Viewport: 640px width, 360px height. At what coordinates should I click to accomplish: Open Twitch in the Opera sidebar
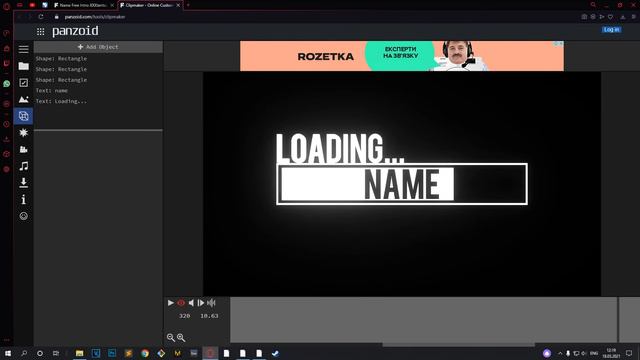[x=7, y=63]
